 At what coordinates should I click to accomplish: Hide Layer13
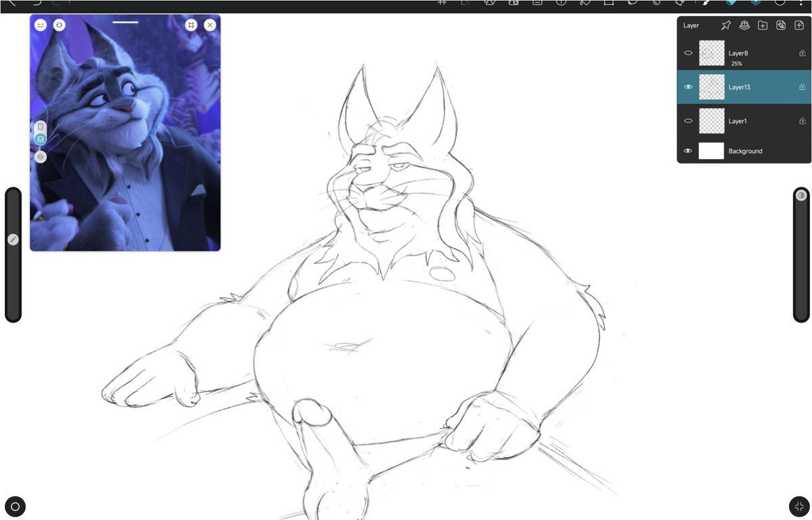[688, 87]
